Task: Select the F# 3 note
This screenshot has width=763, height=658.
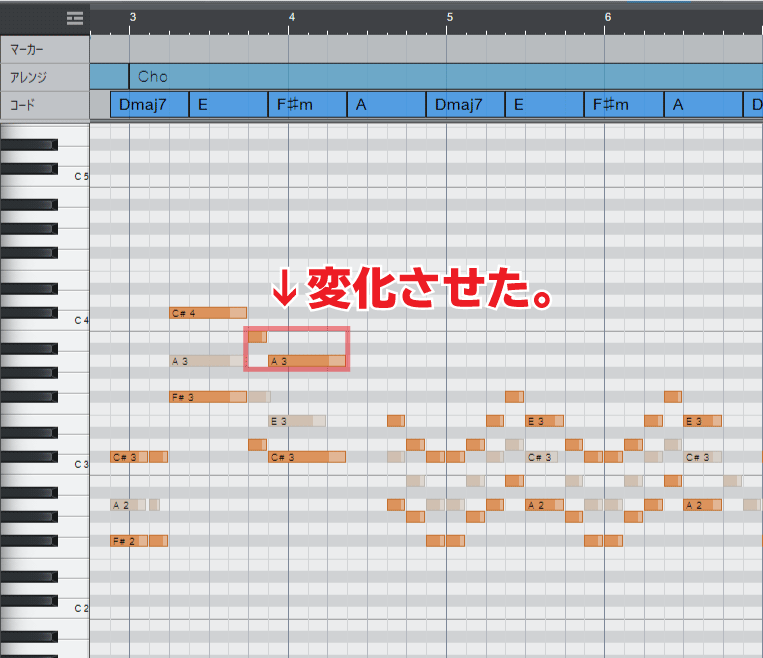Action: 208,397
